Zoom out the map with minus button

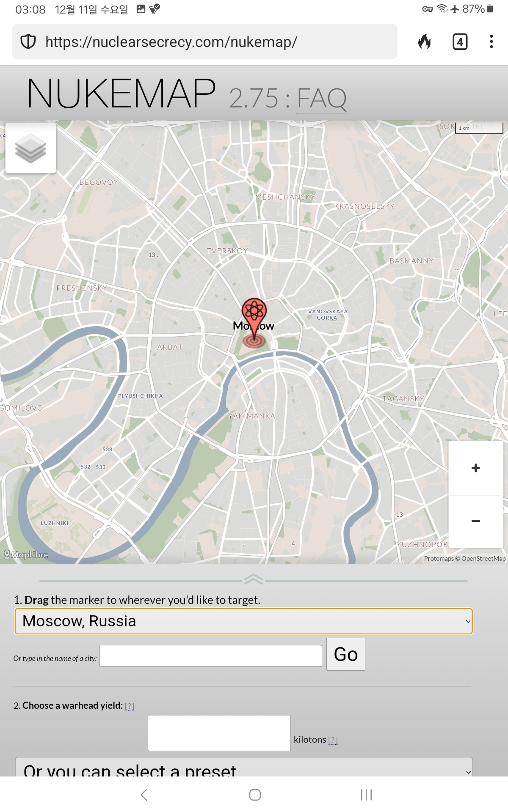(475, 521)
